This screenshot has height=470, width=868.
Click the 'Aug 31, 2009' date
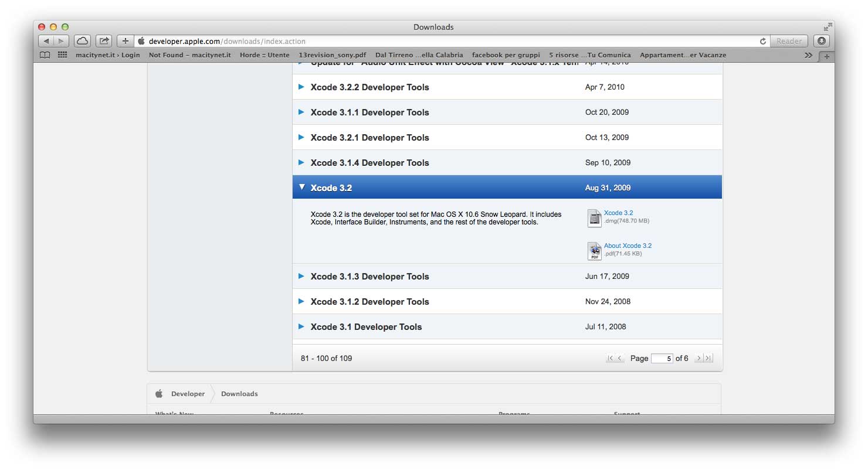[608, 188]
